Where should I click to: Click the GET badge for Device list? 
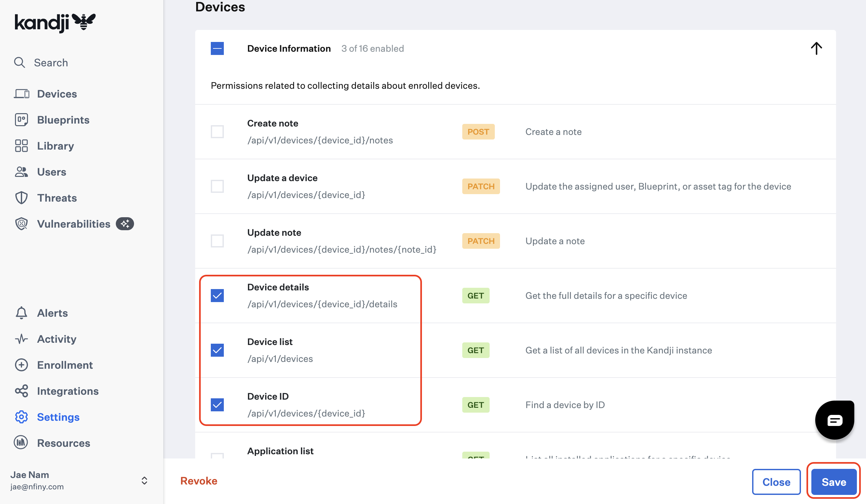[476, 351]
